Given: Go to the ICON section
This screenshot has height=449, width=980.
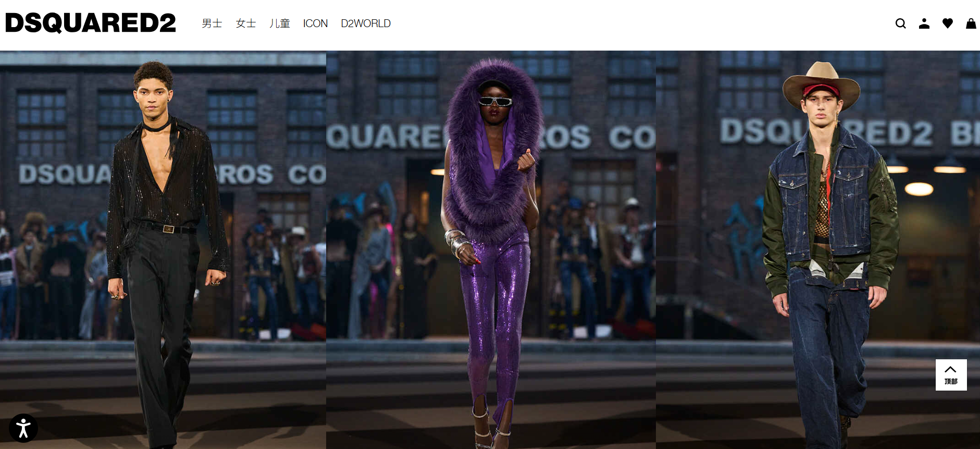Looking at the screenshot, I should point(315,23).
